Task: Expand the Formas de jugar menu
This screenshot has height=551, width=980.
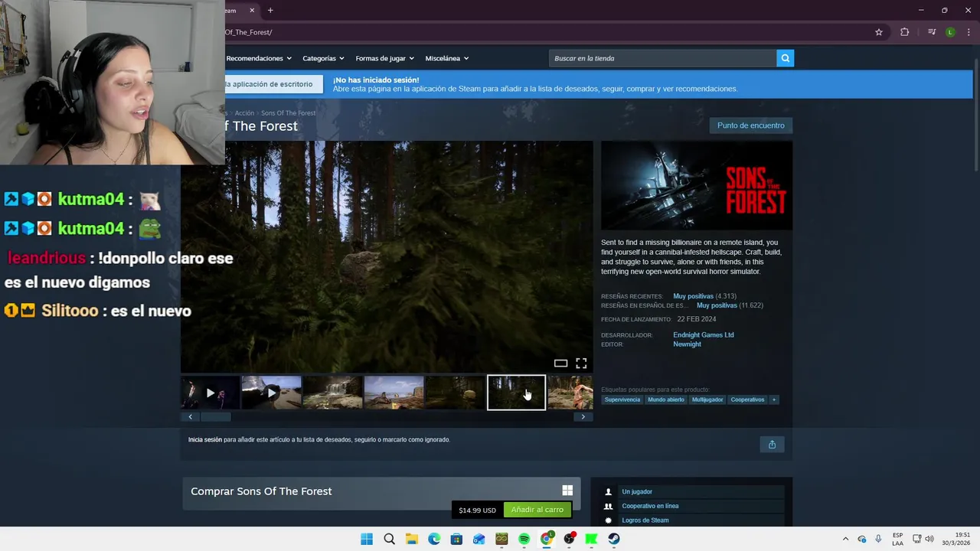Action: tap(384, 58)
